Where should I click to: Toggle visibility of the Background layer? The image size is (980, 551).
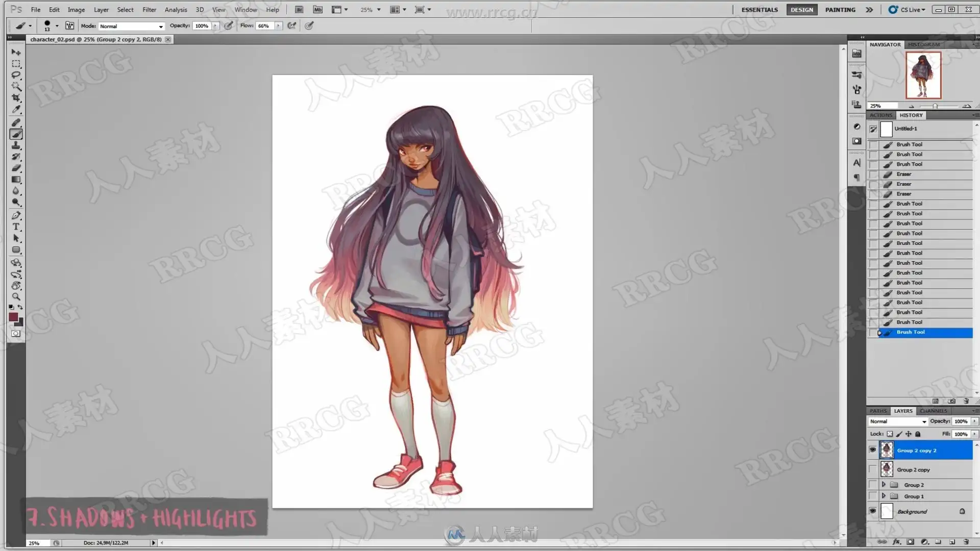[872, 511]
